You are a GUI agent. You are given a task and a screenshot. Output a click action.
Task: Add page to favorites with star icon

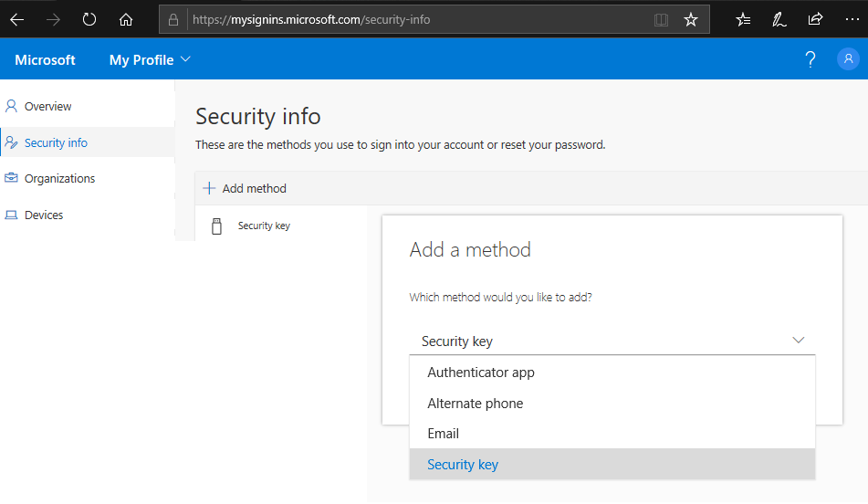pyautogui.click(x=691, y=19)
